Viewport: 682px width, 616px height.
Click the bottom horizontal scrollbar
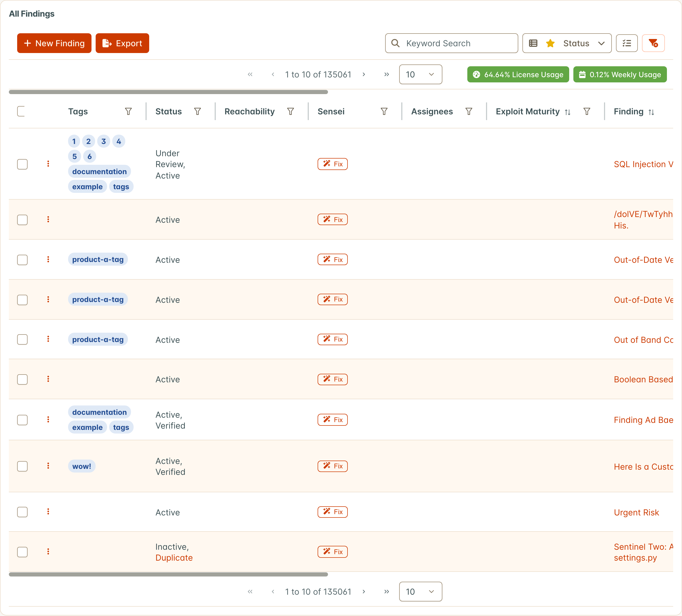[168, 574]
